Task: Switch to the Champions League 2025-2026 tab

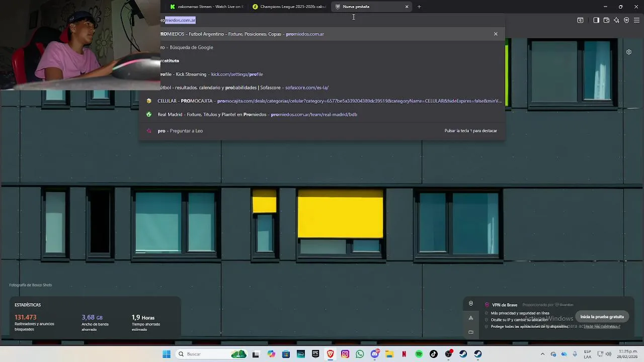Action: tap(289, 7)
